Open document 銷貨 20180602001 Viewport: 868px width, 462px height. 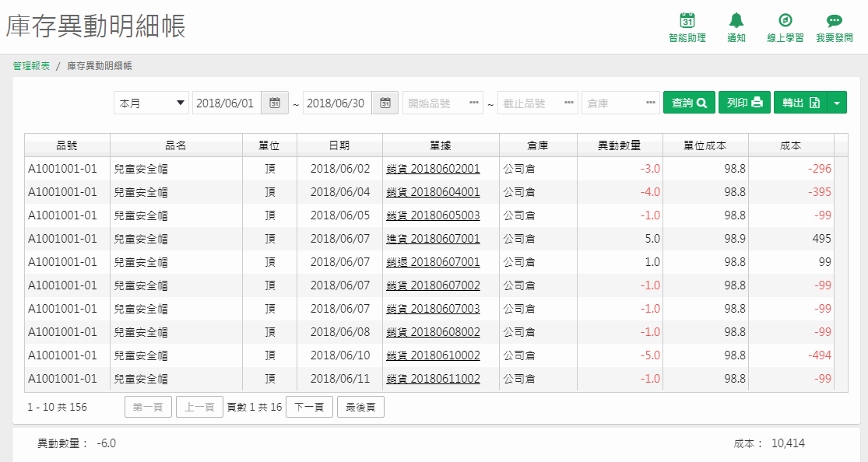433,169
